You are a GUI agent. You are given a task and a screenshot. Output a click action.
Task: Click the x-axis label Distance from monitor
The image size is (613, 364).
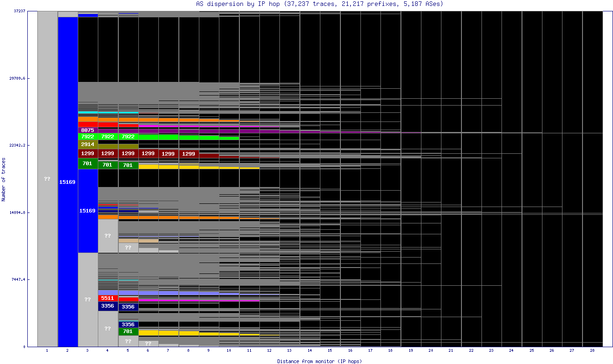[319, 361]
